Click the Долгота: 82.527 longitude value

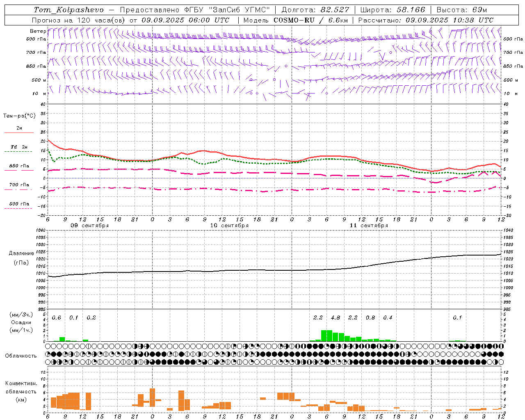click(x=315, y=9)
